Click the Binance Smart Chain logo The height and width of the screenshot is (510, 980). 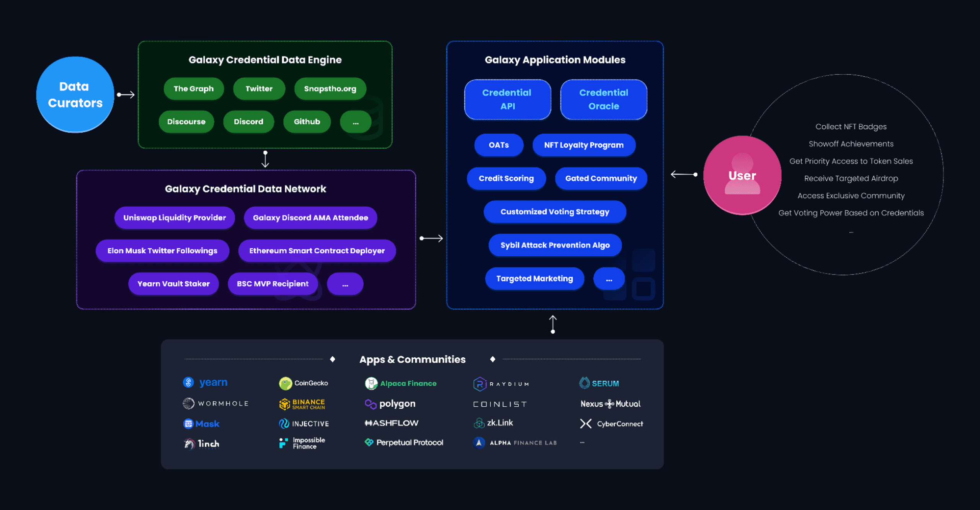[x=302, y=404]
